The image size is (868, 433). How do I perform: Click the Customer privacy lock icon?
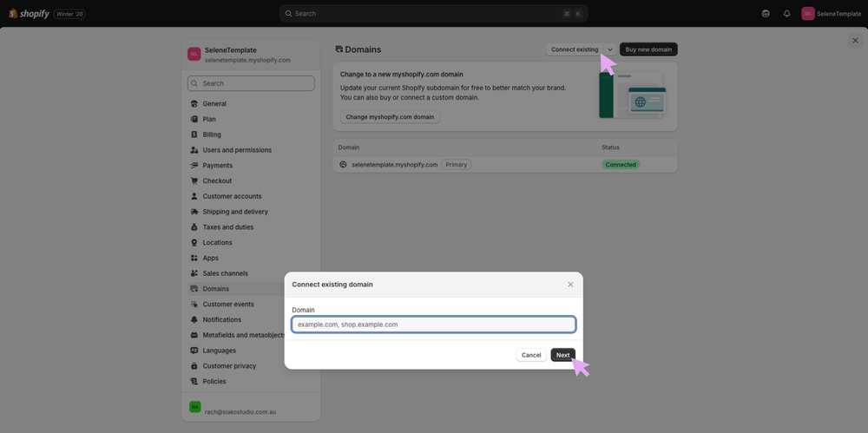tap(194, 366)
